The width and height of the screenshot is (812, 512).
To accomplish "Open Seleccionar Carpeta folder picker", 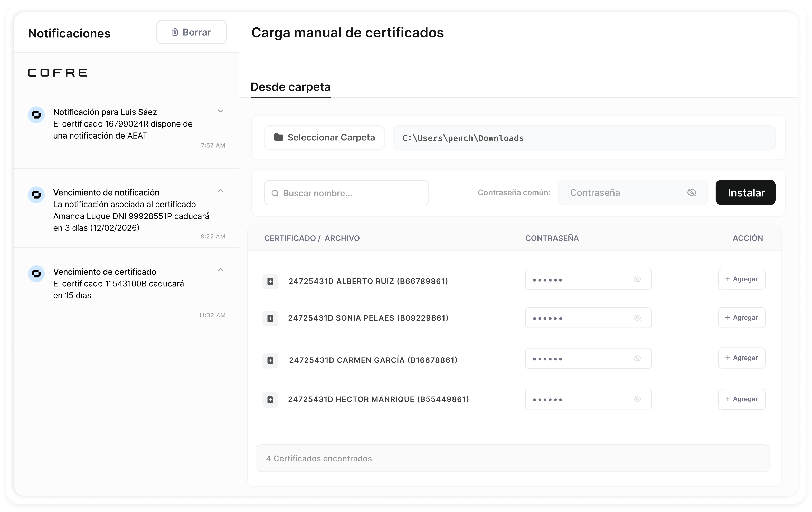I will 324,138.
